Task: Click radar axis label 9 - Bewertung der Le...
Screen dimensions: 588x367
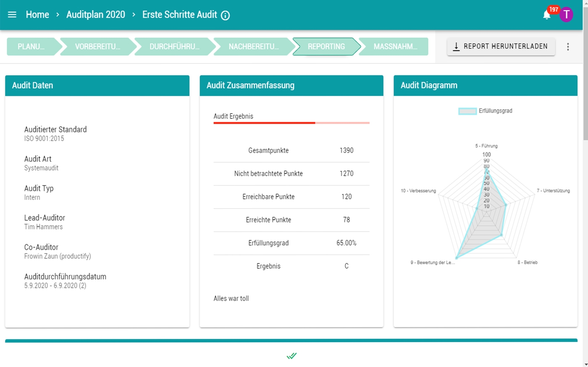Action: tap(433, 262)
